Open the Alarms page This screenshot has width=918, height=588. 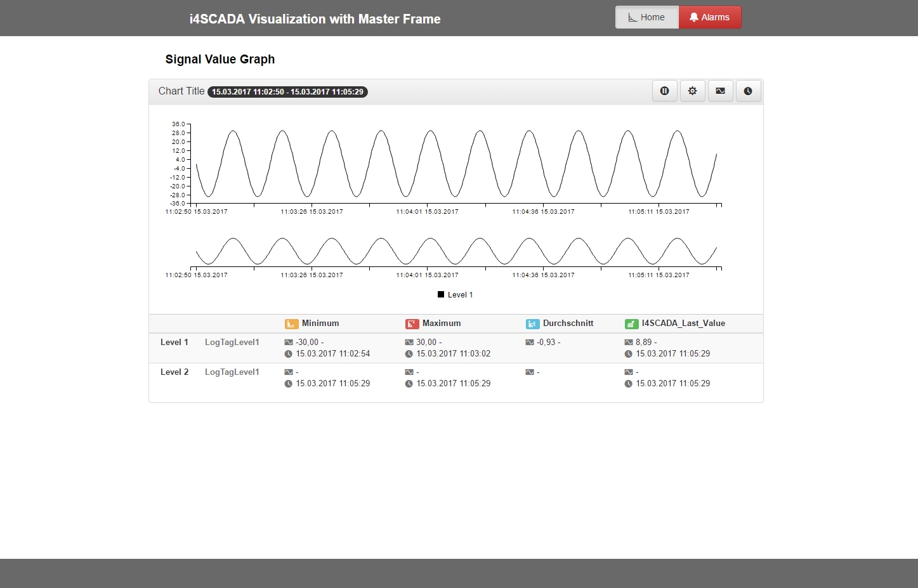[710, 17]
